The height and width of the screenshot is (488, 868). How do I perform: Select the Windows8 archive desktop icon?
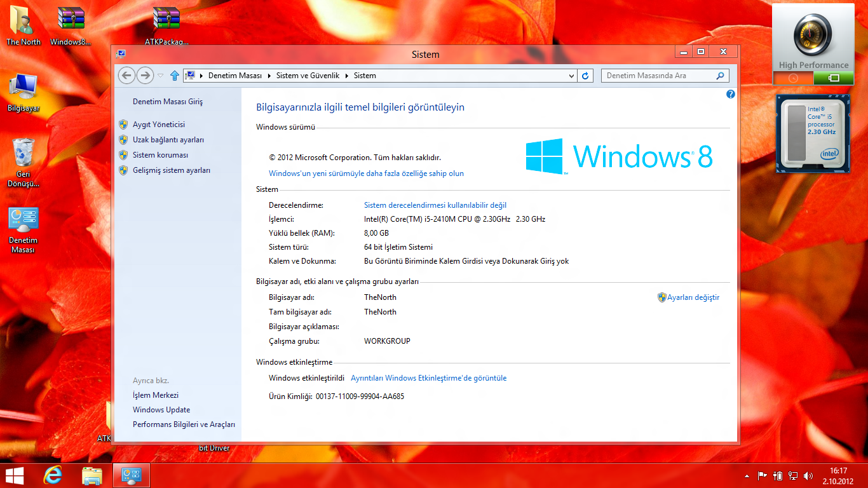(x=71, y=25)
